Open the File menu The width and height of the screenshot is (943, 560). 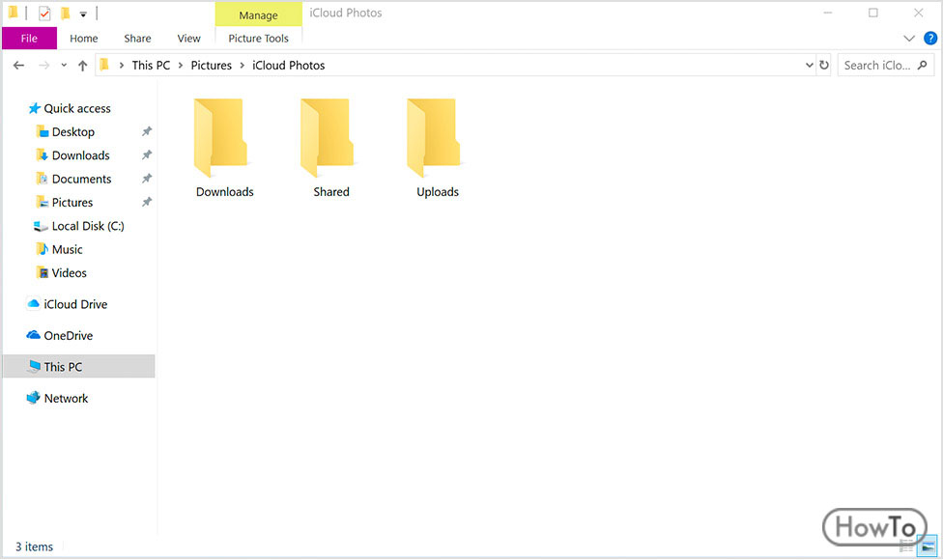(x=29, y=39)
